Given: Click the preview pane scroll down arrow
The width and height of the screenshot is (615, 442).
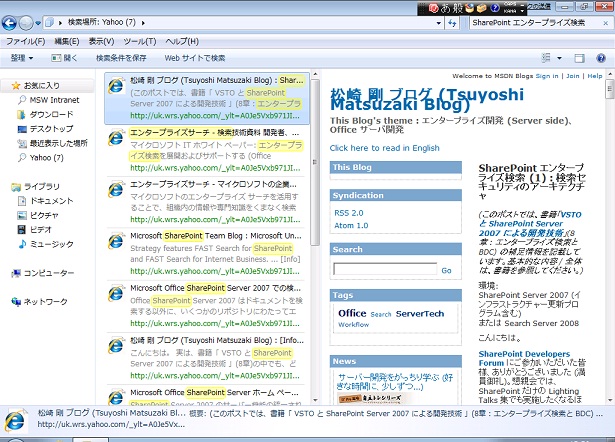Looking at the screenshot, I should click(x=610, y=400).
